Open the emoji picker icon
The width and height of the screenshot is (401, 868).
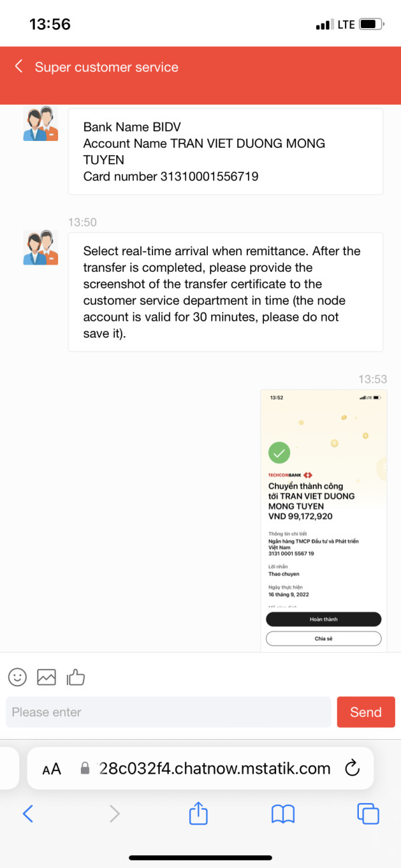coord(17,677)
